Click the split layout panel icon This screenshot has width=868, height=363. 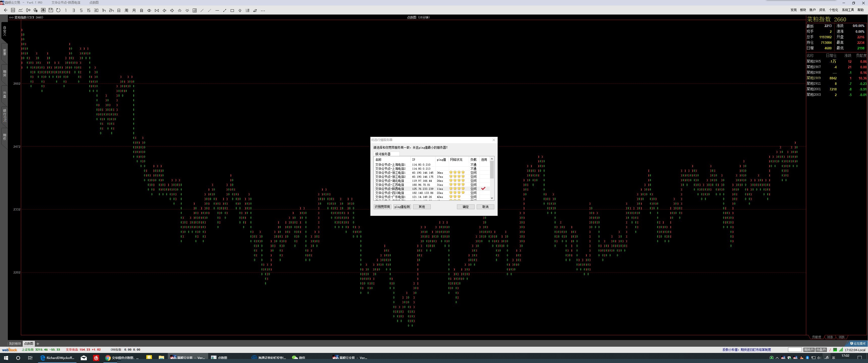[x=195, y=10]
